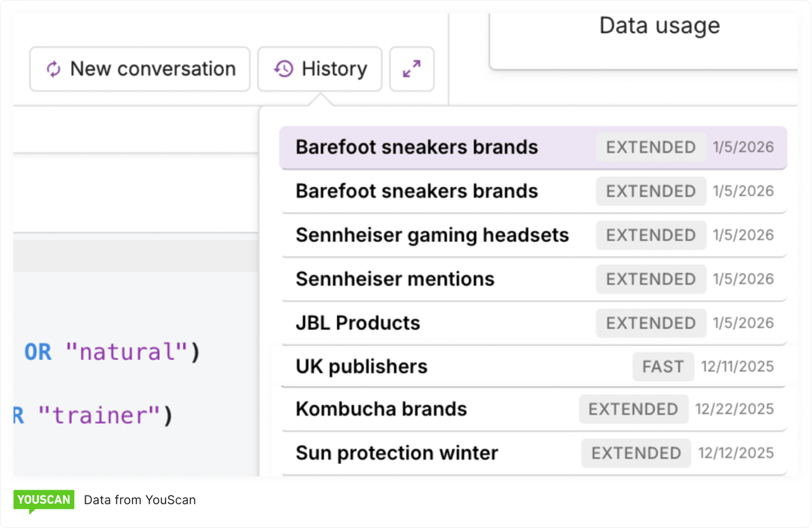Open the highlighted Barefoot sneakers brands conversation

[416, 147]
